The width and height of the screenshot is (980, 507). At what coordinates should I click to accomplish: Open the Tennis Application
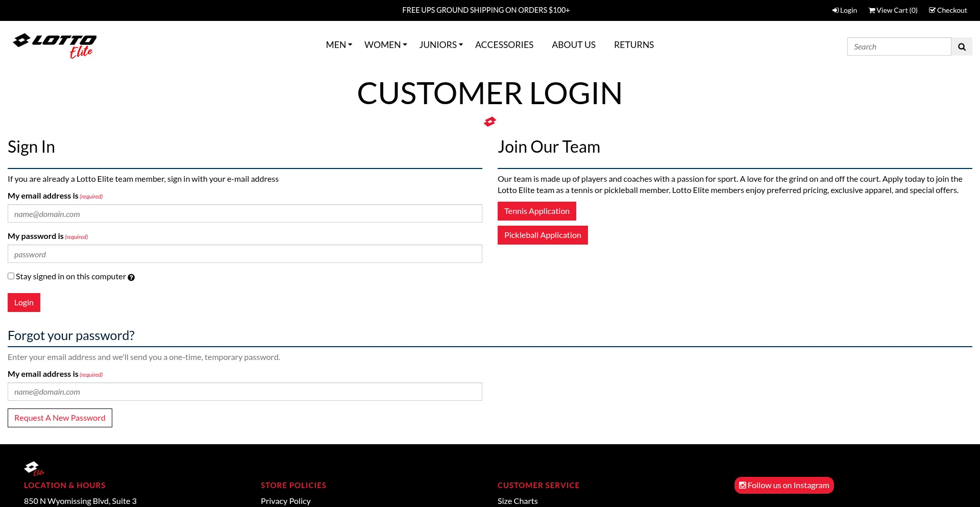(537, 211)
